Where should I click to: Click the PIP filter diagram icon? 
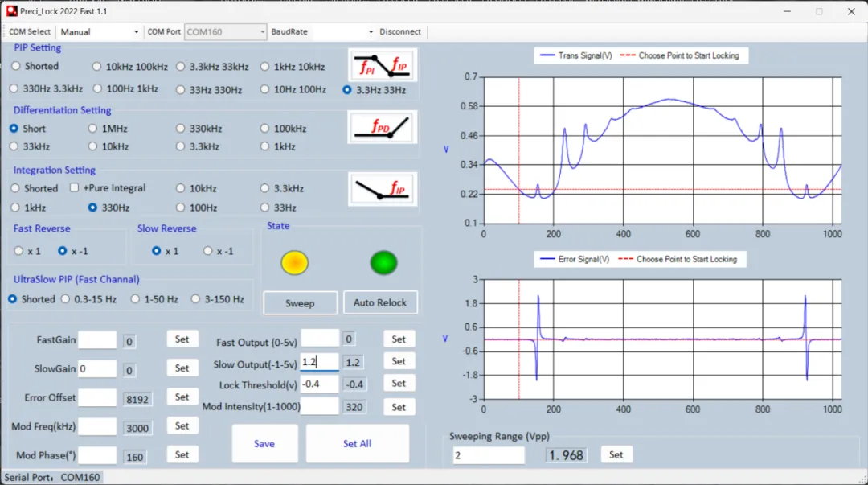point(383,65)
